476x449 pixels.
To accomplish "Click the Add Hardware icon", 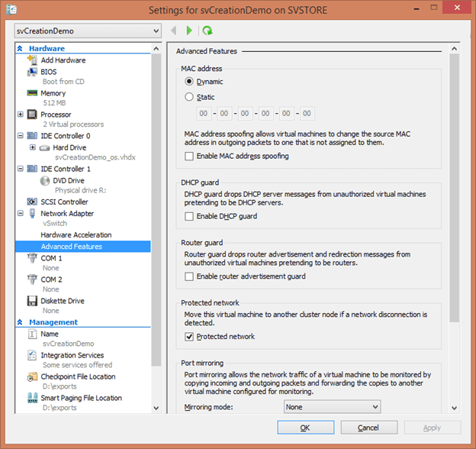I will 33,60.
